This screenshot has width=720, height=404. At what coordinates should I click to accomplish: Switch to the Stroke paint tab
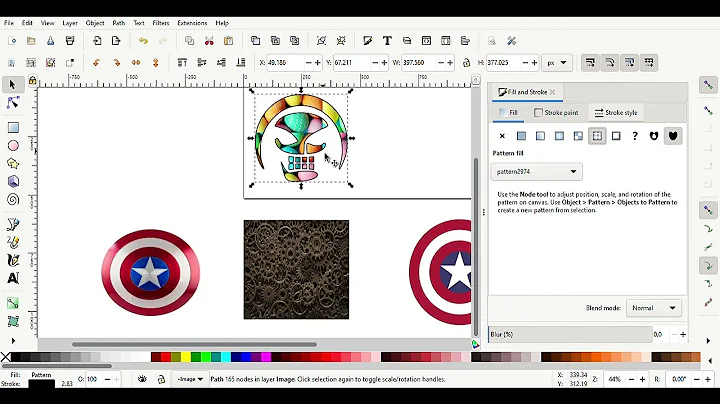pyautogui.click(x=556, y=112)
